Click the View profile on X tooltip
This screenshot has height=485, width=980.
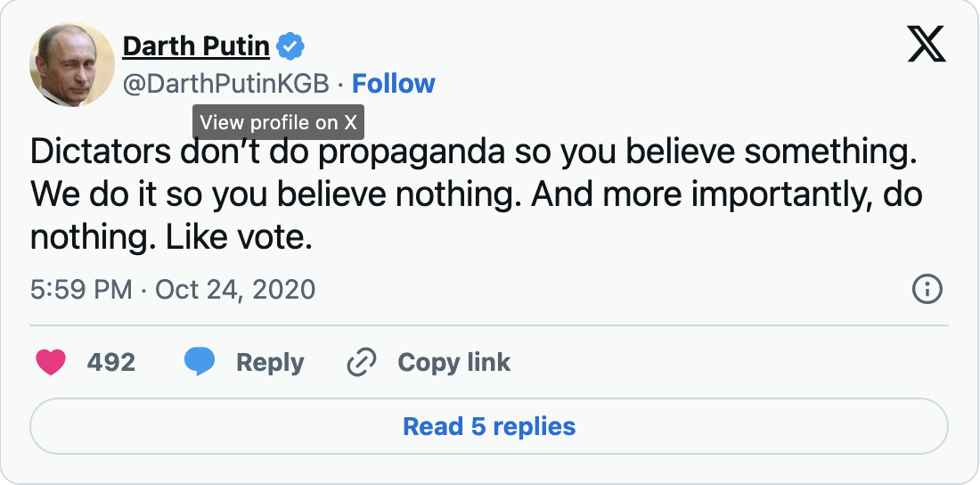pos(278,122)
